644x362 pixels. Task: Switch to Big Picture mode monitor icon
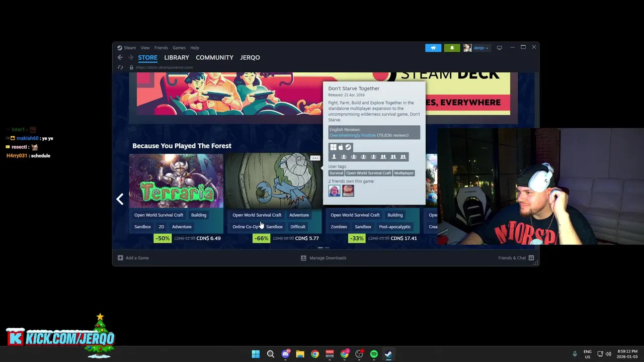pos(499,48)
